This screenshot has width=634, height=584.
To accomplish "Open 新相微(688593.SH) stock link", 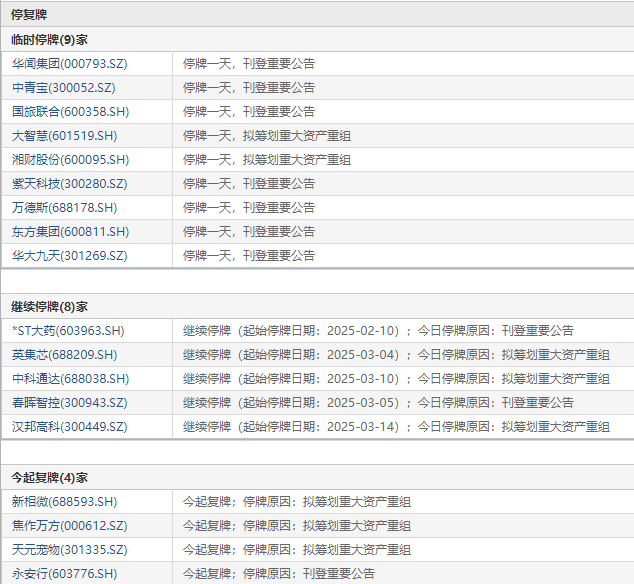I will pos(64,502).
